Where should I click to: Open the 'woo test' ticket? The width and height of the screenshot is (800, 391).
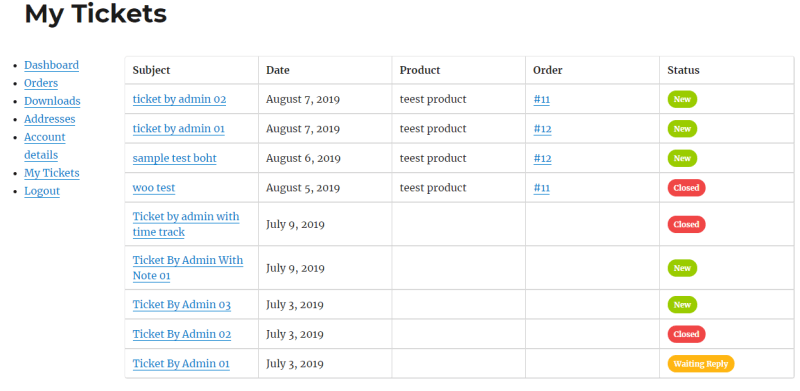(x=154, y=188)
